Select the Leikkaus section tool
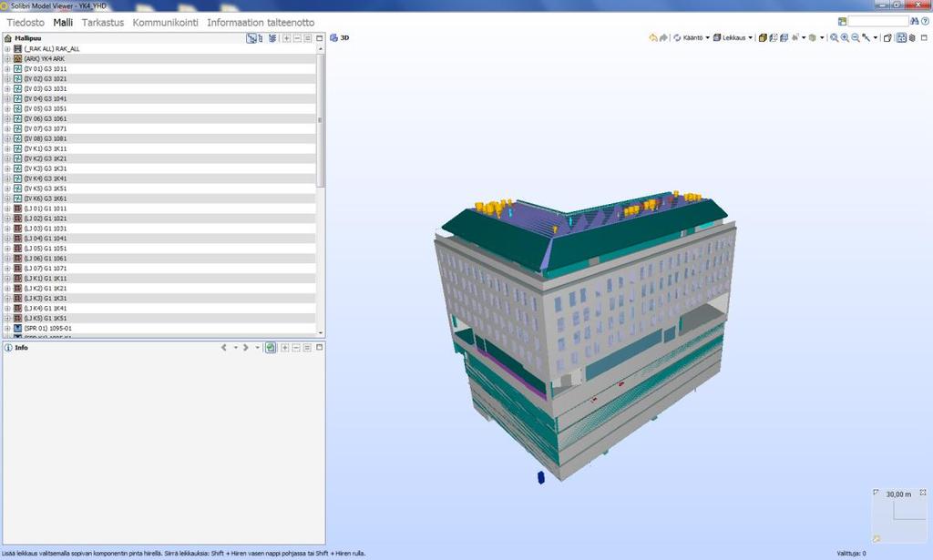The width and height of the screenshot is (933, 560). click(729, 37)
